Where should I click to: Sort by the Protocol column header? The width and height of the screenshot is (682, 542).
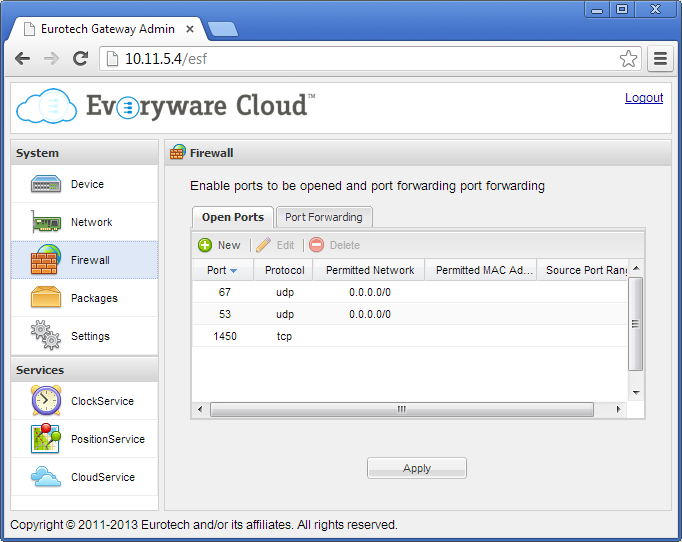tap(284, 270)
